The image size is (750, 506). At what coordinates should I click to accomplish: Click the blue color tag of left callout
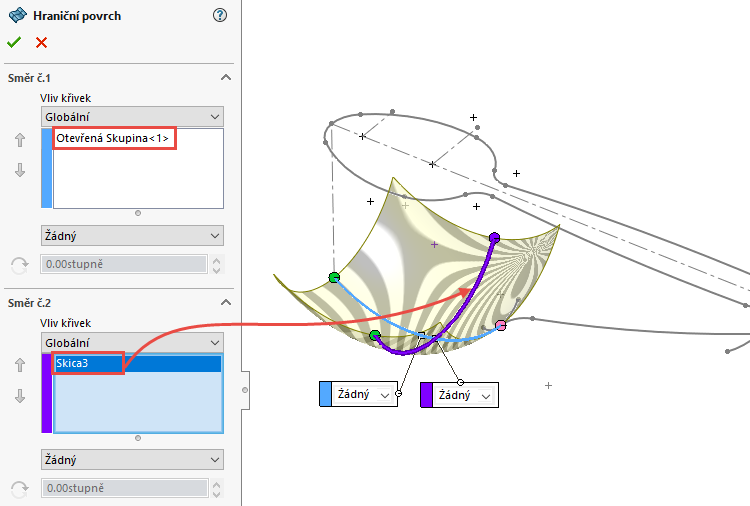pyautogui.click(x=325, y=395)
